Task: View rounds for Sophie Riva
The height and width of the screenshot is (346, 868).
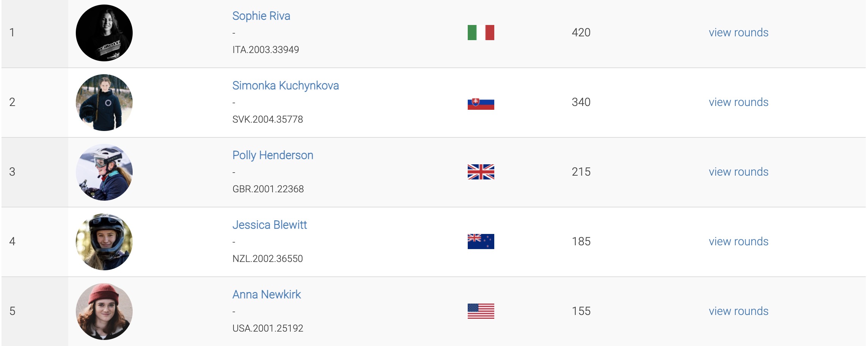Action: point(738,33)
